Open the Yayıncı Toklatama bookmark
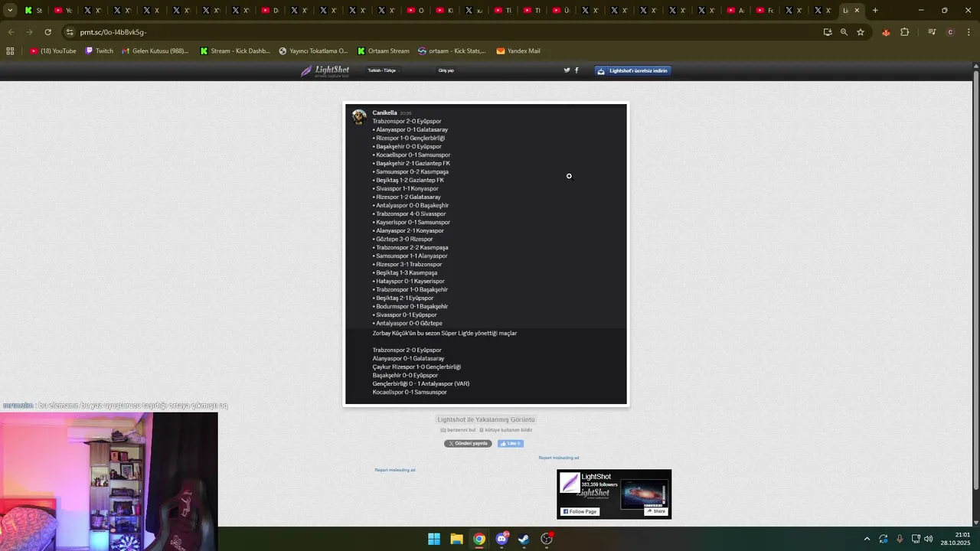Image resolution: width=980 pixels, height=551 pixels. click(x=313, y=51)
